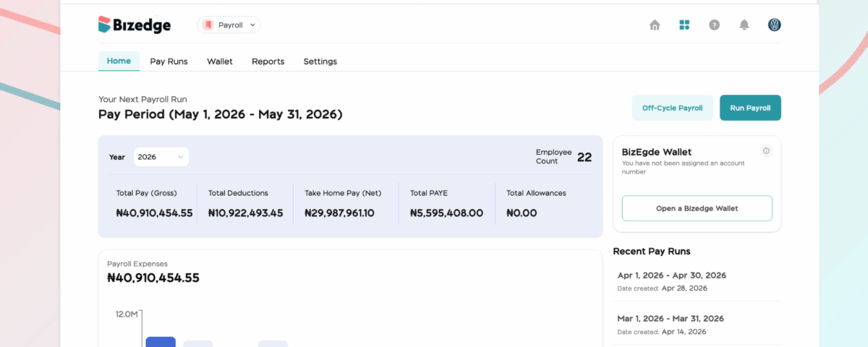Switch to the Home tab

(119, 61)
